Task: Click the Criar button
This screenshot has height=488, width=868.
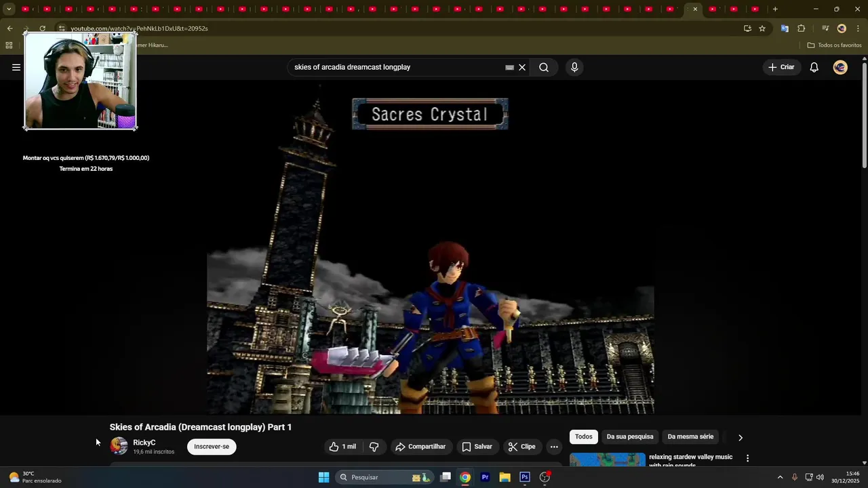Action: click(781, 67)
